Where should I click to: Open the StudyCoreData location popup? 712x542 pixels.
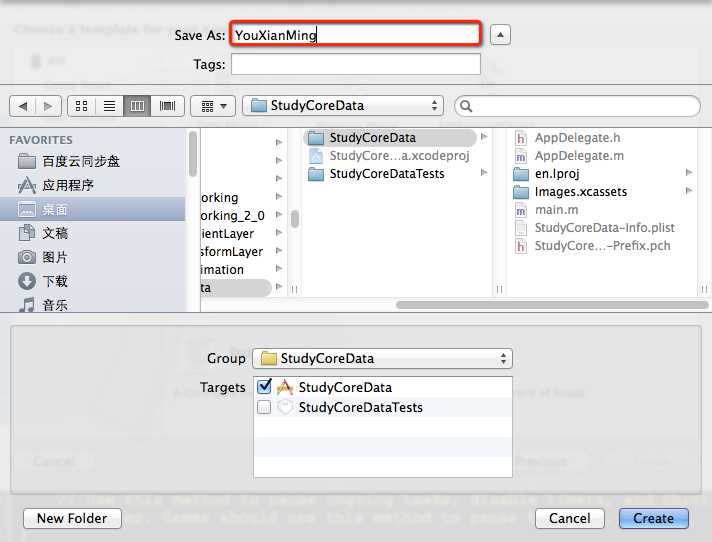point(343,106)
